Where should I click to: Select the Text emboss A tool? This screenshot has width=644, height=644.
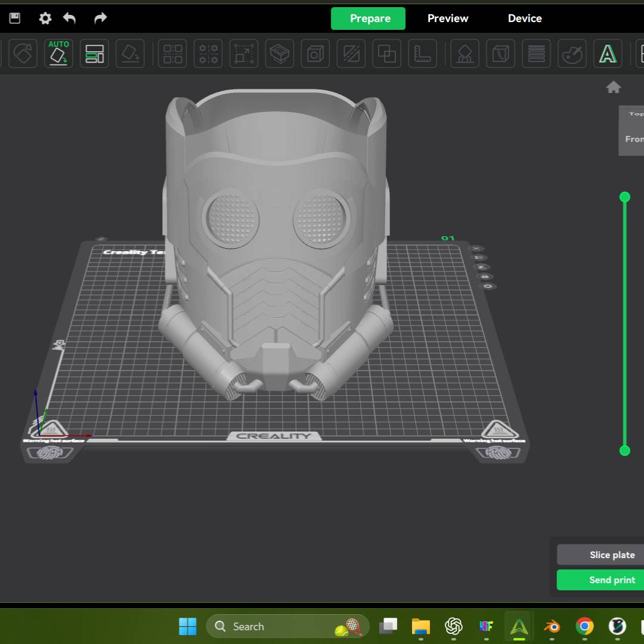coord(608,54)
